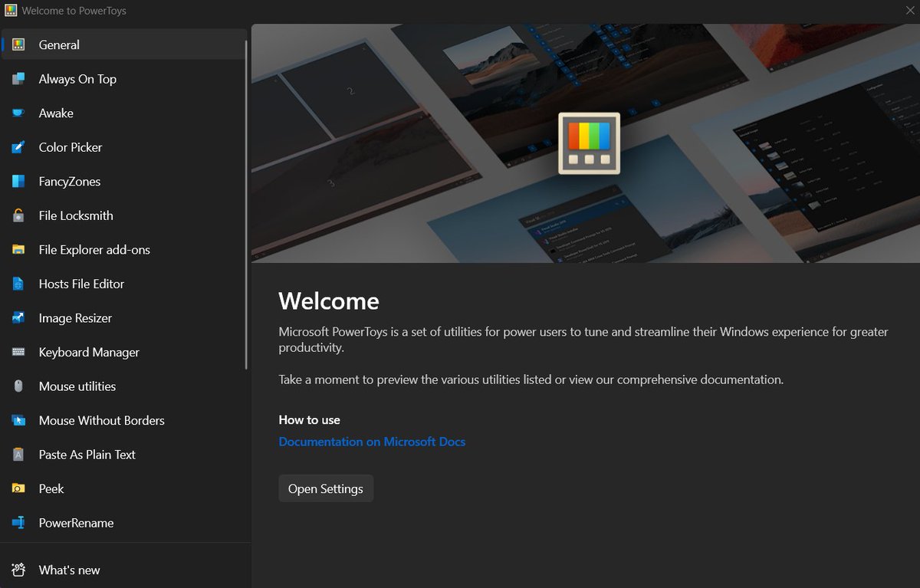The width and height of the screenshot is (920, 588).
Task: Click the Welcome heading text
Action: pos(329,301)
